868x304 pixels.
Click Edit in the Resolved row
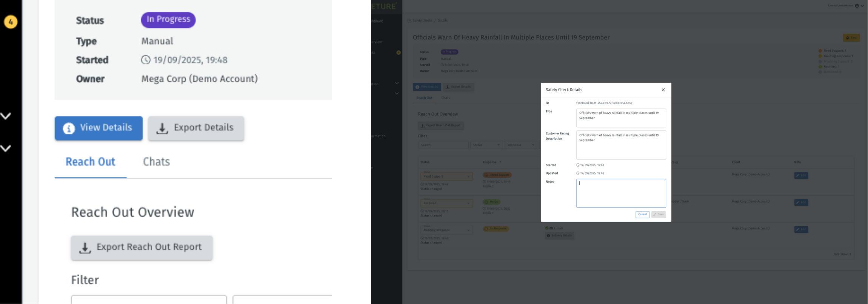pyautogui.click(x=801, y=203)
